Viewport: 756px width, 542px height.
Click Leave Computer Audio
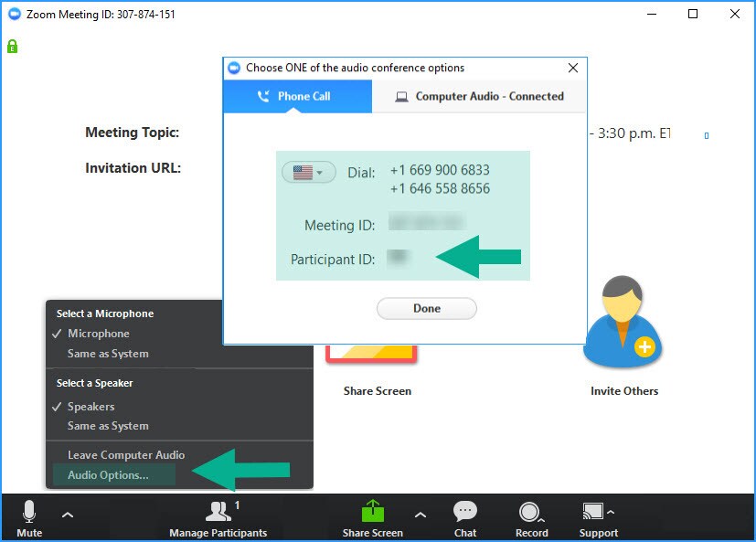[126, 455]
